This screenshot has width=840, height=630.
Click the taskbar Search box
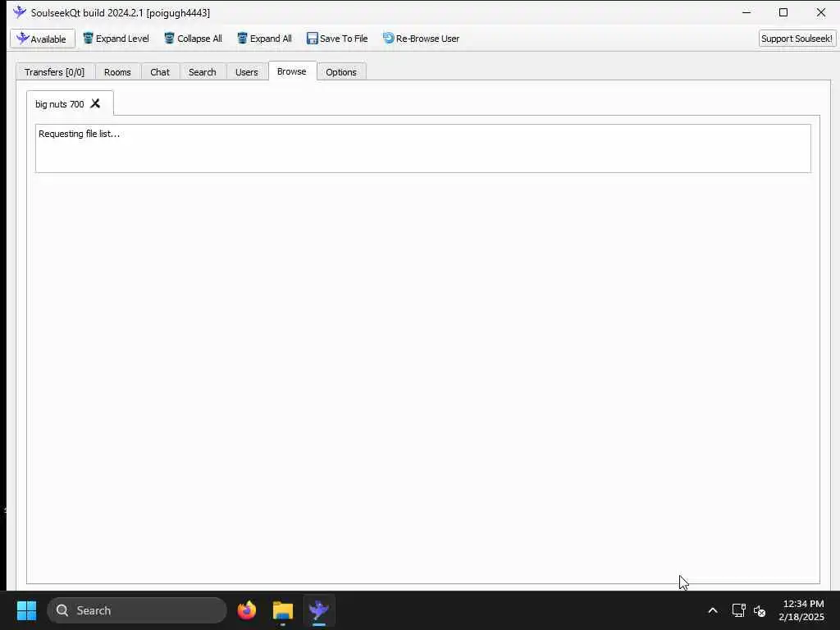click(x=137, y=610)
